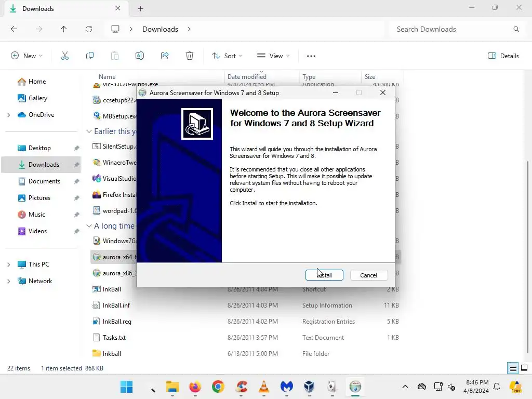The height and width of the screenshot is (399, 532).
Task: Click the Delete trash icon in toolbar
Action: [190, 56]
